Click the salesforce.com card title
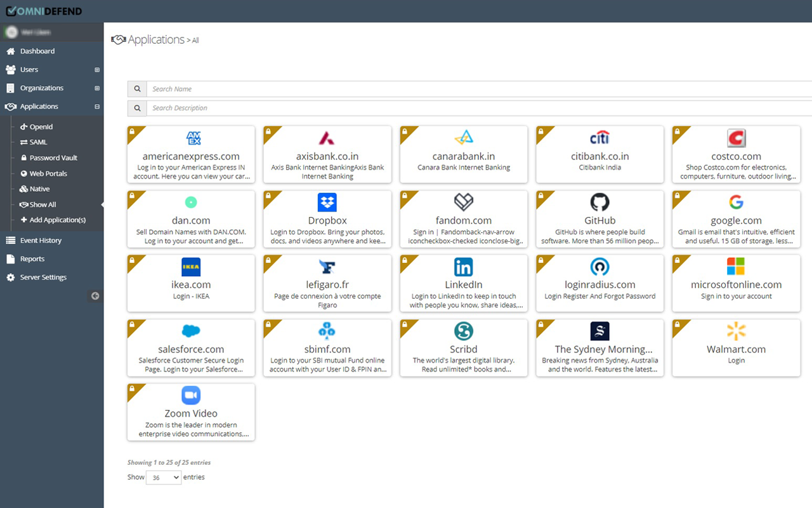812x508 pixels. (191, 349)
